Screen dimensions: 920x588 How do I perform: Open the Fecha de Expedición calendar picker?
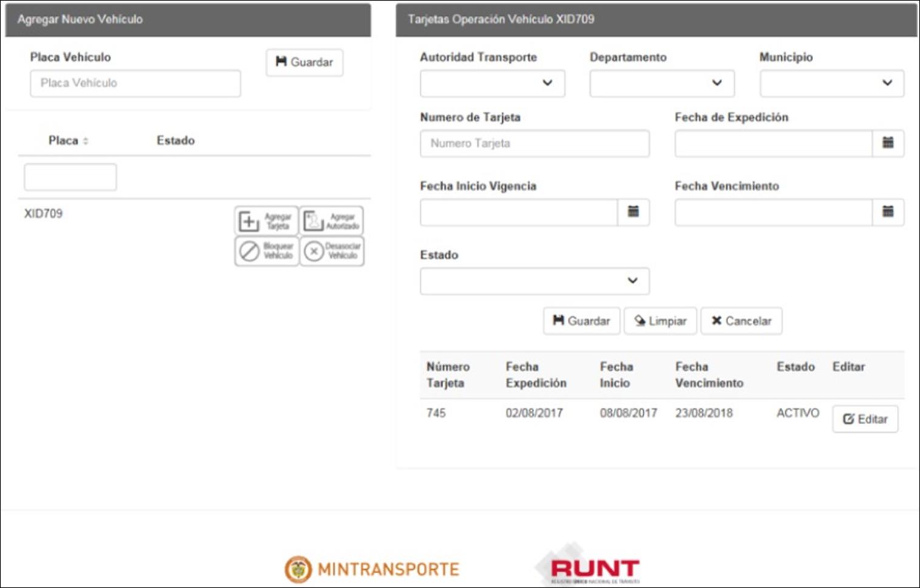[887, 144]
